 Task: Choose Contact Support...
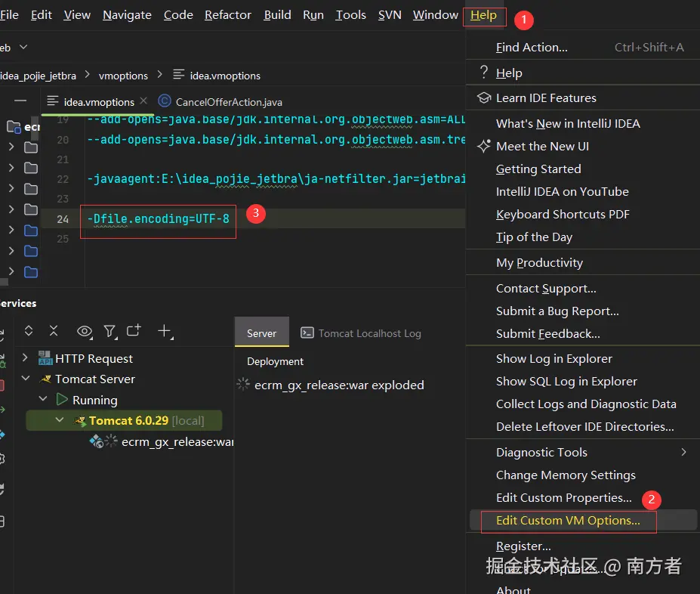[583, 289]
